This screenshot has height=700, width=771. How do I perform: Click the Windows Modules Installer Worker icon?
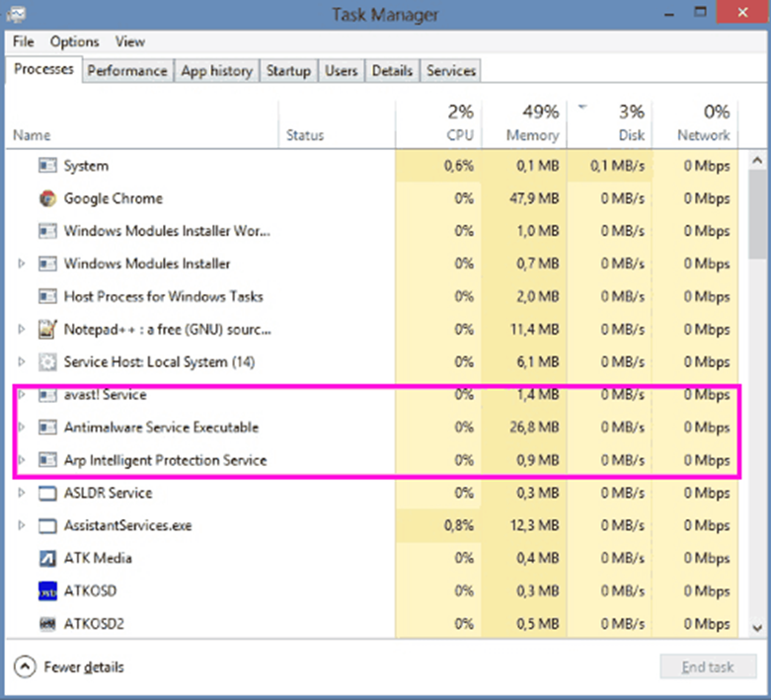coord(47,231)
